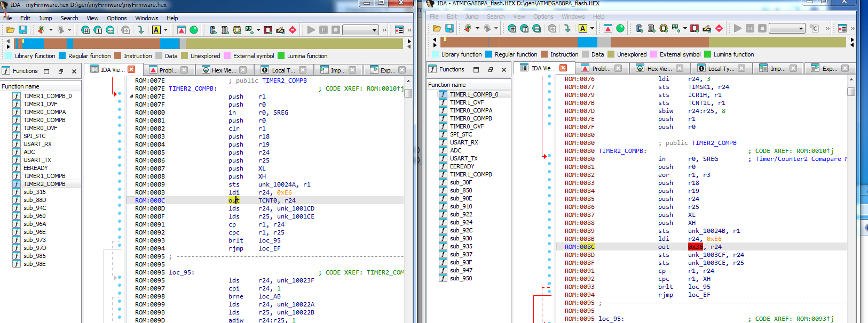868x323 pixels.
Task: Click the grid '#' circle icon in myFirmware toolbar
Action: tap(85, 30)
